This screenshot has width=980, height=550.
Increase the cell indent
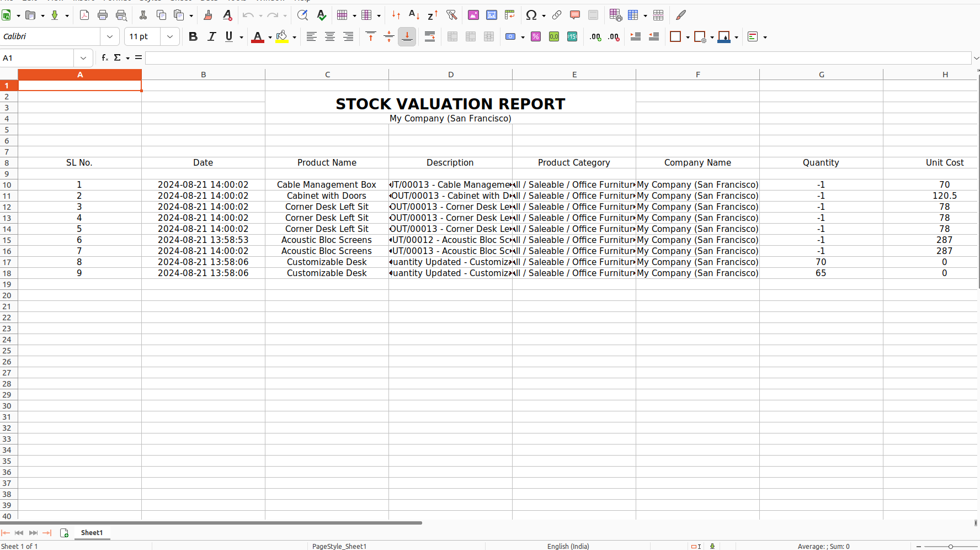coord(636,36)
